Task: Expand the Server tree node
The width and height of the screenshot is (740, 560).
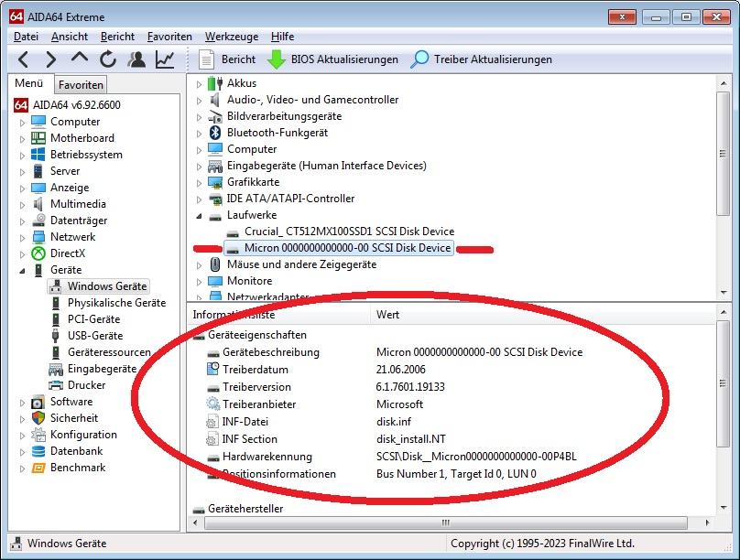Action: (22, 172)
